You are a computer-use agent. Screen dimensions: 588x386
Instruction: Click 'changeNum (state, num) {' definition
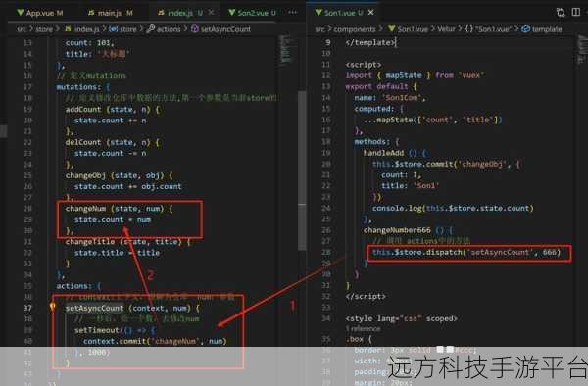(119, 209)
